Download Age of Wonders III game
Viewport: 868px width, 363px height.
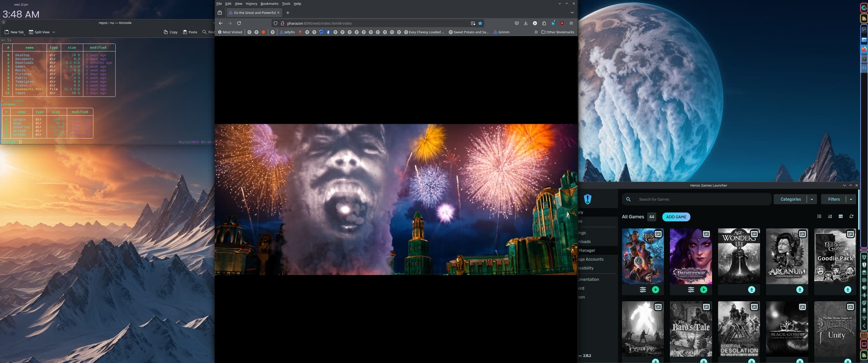(751, 290)
